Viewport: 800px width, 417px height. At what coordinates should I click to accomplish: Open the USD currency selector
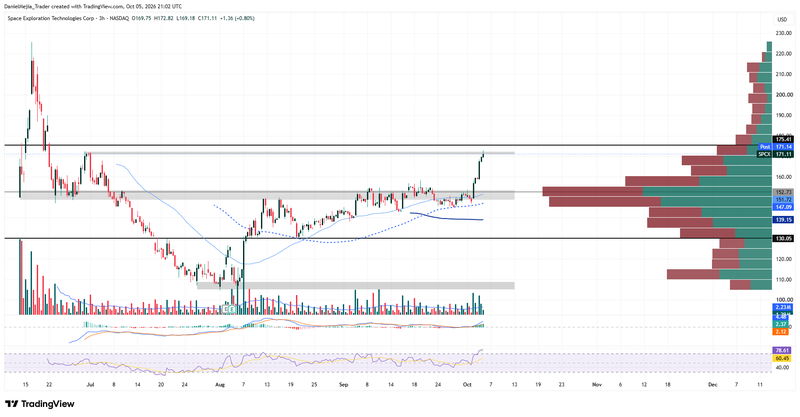pos(782,19)
